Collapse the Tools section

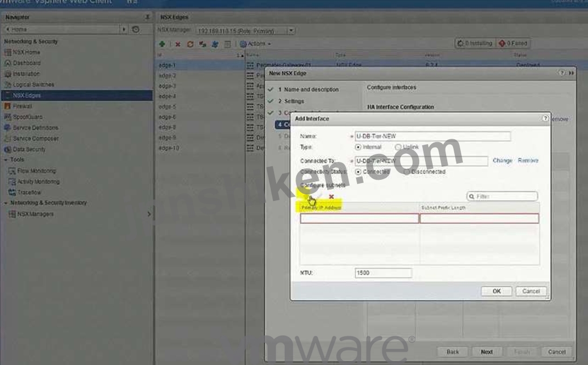(5, 160)
